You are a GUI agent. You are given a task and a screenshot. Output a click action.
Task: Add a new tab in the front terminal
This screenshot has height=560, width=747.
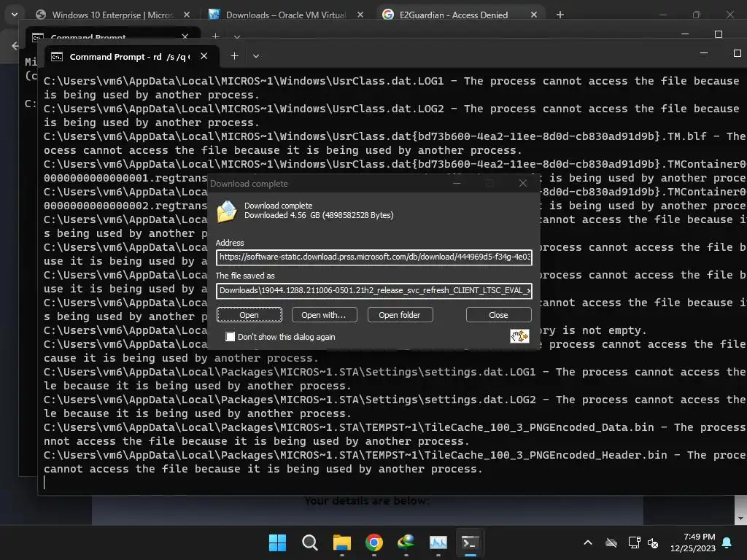(234, 56)
